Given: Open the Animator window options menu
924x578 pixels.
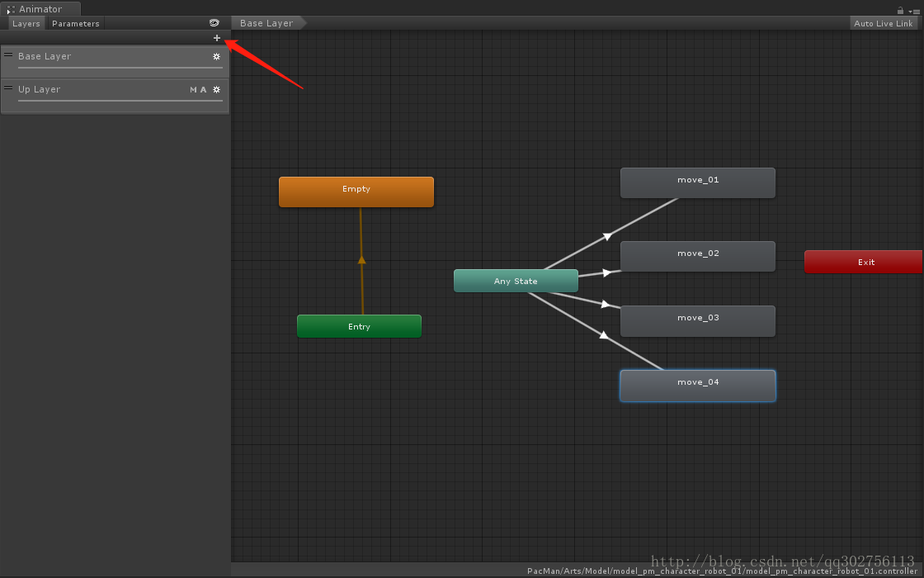Looking at the screenshot, I should (915, 12).
